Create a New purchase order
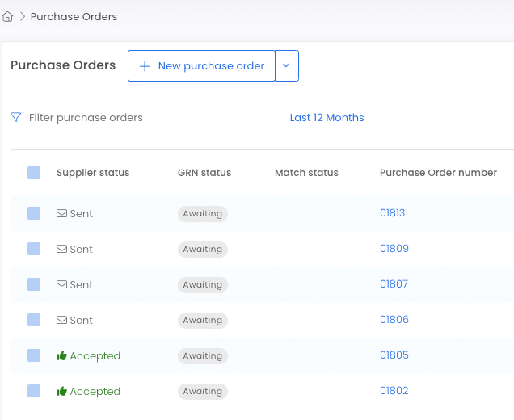This screenshot has height=420, width=514. (x=201, y=66)
